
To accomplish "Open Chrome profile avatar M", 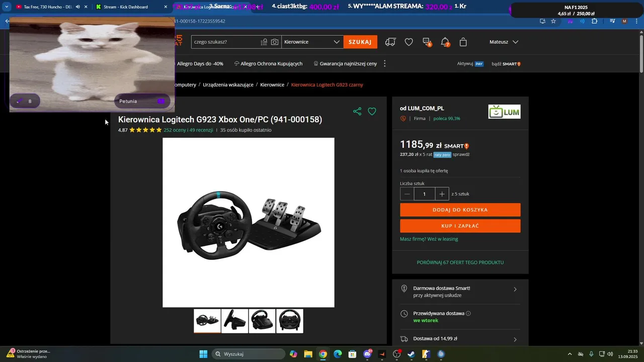I will pos(624,21).
